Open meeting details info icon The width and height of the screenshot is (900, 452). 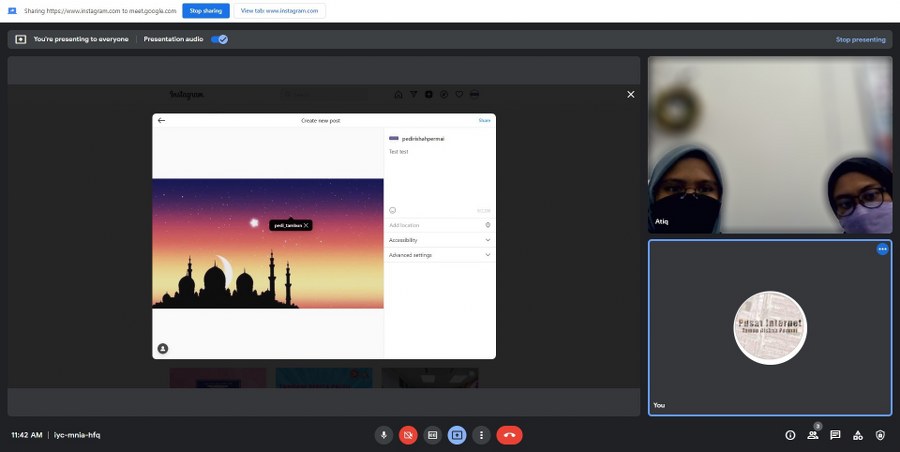coord(790,435)
